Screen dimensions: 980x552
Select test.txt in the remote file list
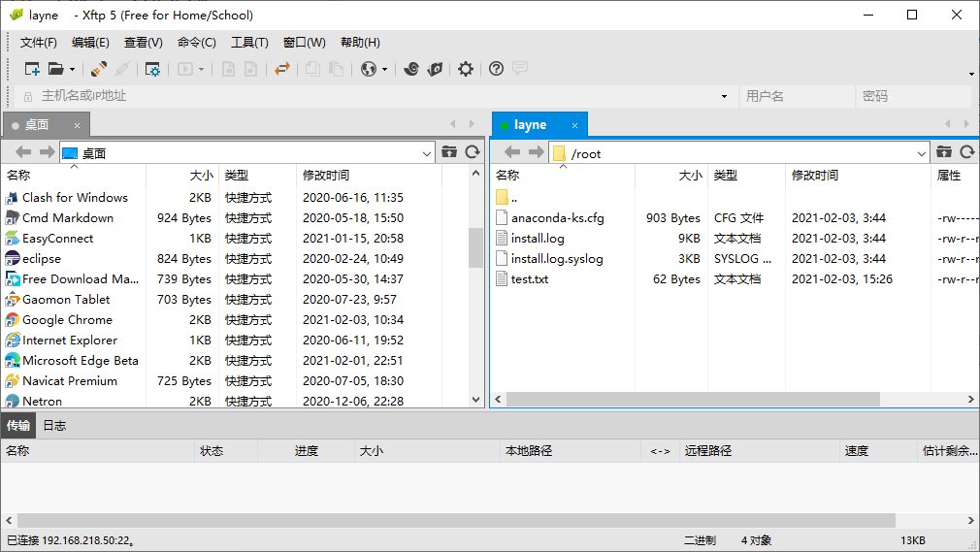530,279
